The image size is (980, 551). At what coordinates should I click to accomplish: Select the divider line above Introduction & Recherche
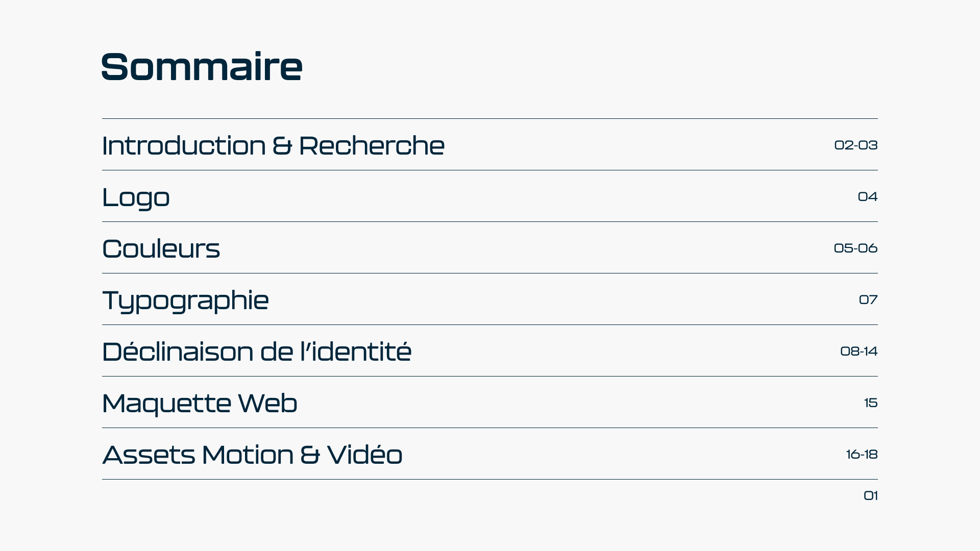point(490,118)
